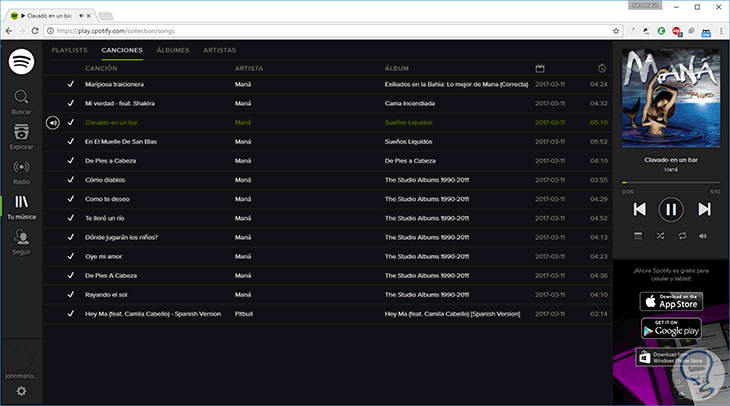Switch to the CANCIONES tab
730x406 pixels.
(x=122, y=50)
